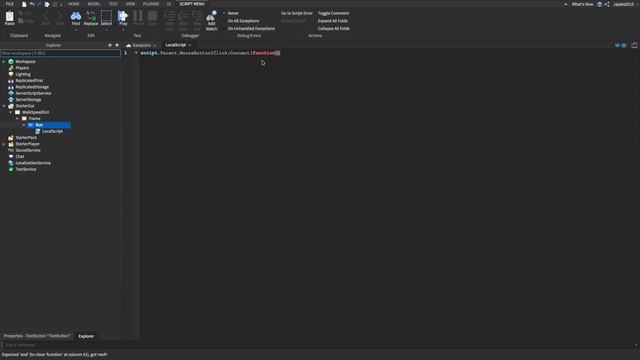
Task: Expand the StarterPlayer tree node
Action: (4, 144)
